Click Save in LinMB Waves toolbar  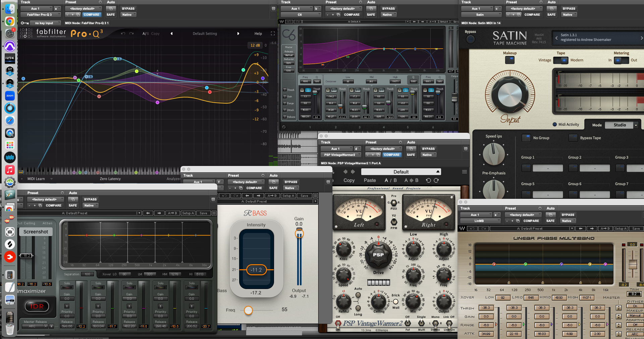pyautogui.click(x=636, y=229)
